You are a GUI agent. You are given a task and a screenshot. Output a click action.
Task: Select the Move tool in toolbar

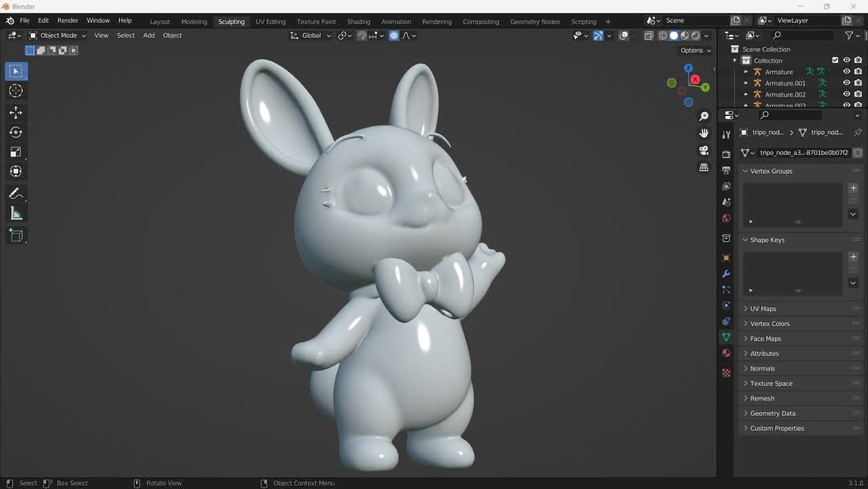(x=16, y=112)
